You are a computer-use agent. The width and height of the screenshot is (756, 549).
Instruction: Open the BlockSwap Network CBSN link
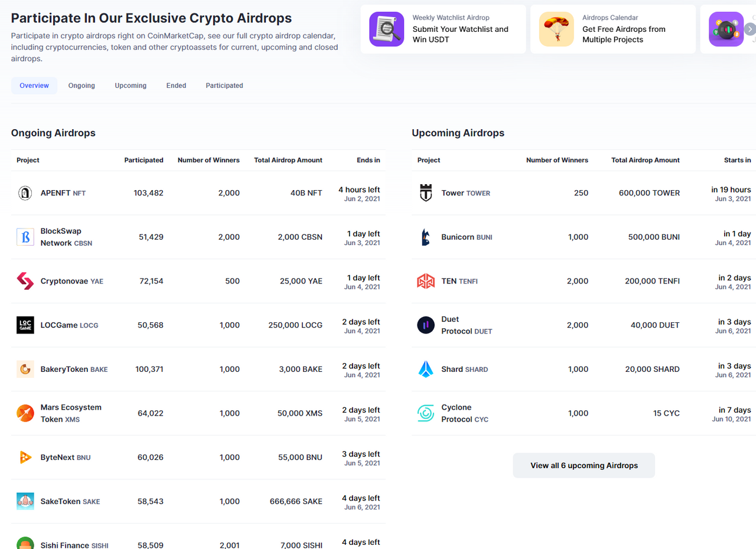point(66,237)
